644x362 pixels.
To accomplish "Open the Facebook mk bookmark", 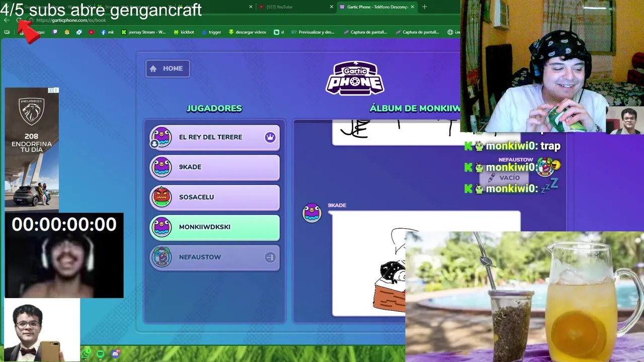I will point(107,32).
